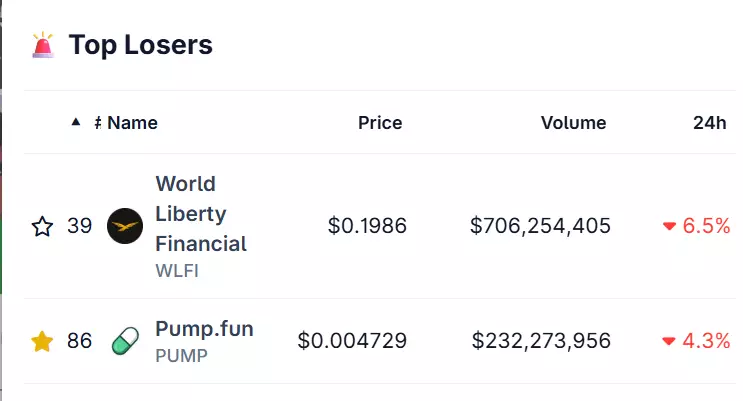Sort the table by Volume header
This screenshot has width=743, height=401.
point(573,123)
